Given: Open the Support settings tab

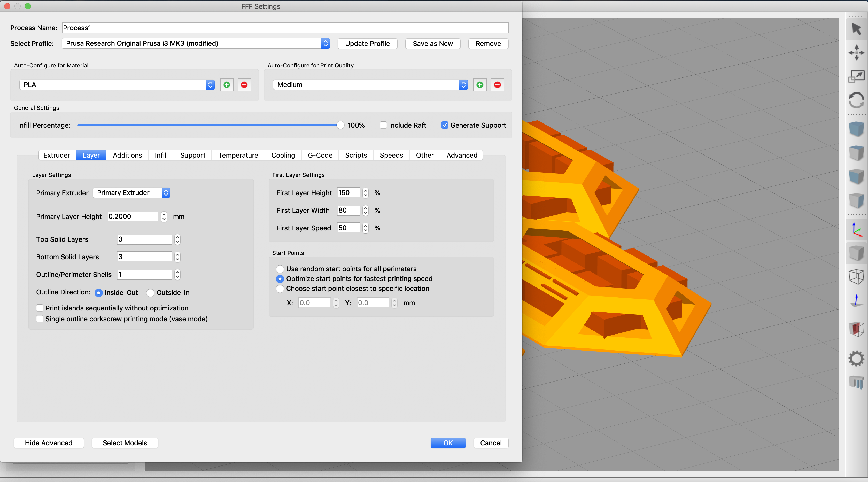Looking at the screenshot, I should click(x=192, y=155).
